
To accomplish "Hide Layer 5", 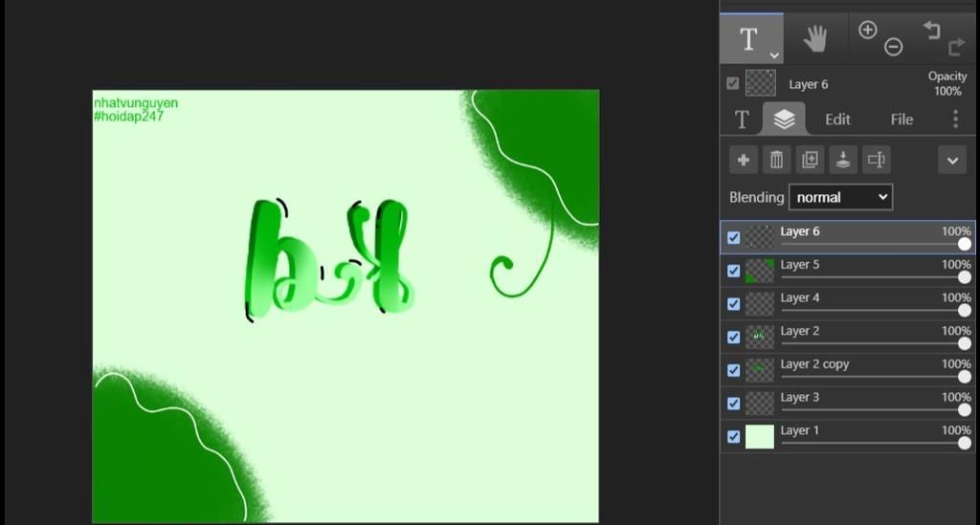I will pyautogui.click(x=734, y=271).
